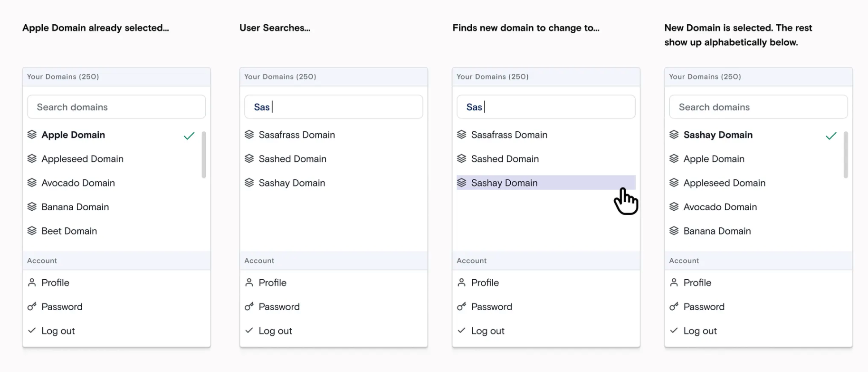Focus the empty Search domains field in first panel
Viewport: 868px width, 372px height.
(116, 107)
